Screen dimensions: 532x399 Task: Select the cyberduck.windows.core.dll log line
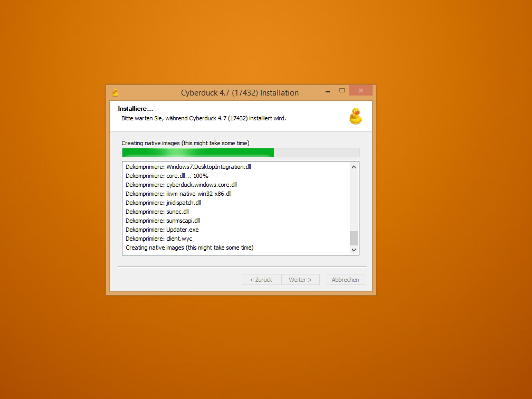coord(181,185)
